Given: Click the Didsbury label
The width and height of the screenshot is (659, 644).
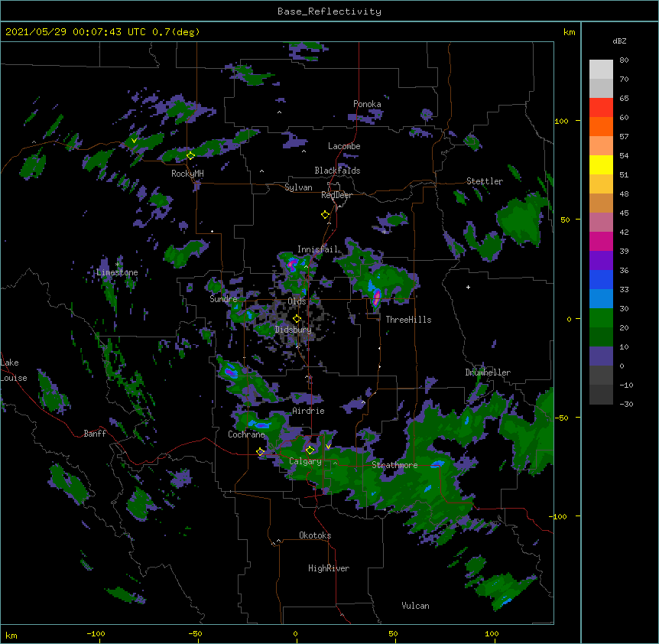Looking at the screenshot, I should [293, 330].
